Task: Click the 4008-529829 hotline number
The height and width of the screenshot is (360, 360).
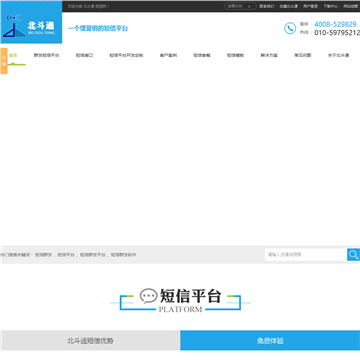Action: coord(335,24)
